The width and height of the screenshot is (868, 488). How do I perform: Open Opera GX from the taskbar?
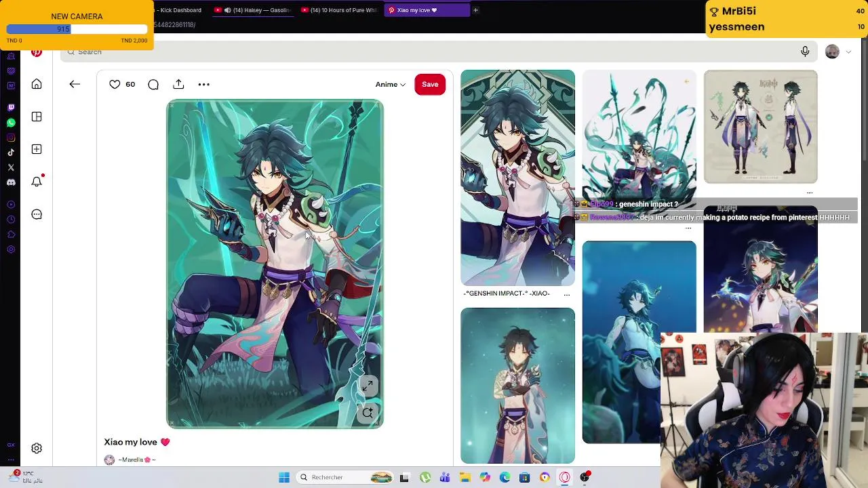pyautogui.click(x=564, y=477)
